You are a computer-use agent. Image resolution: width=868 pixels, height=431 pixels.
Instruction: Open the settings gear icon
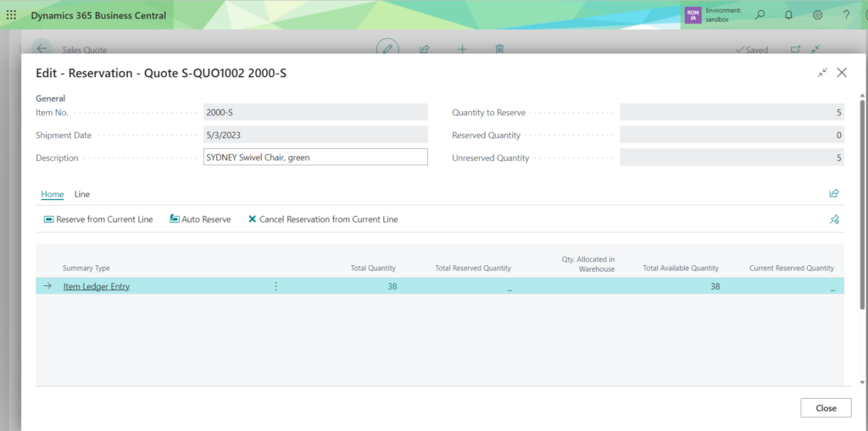[818, 15]
